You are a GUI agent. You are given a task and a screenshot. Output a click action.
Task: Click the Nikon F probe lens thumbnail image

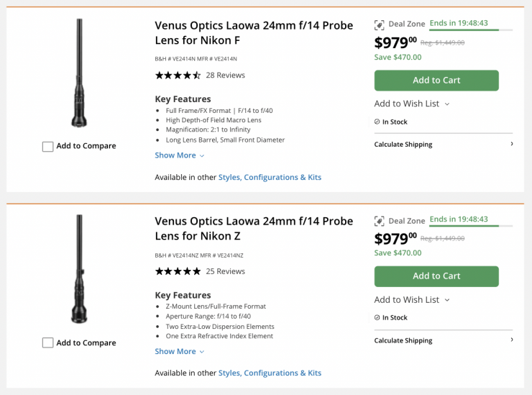[x=79, y=75]
